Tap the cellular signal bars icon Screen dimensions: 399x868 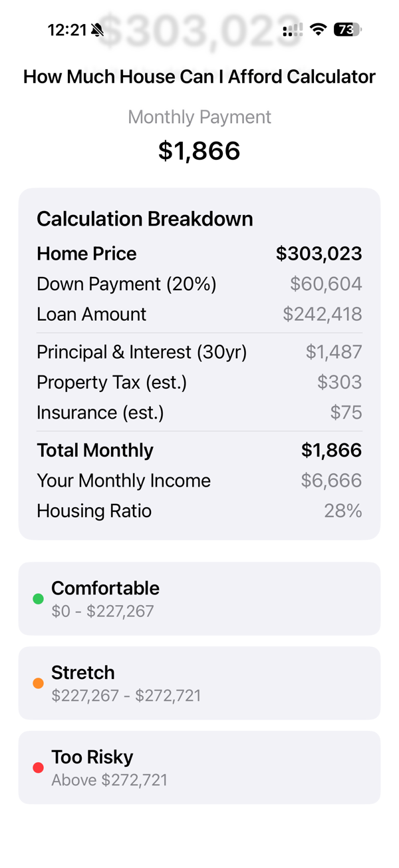coord(291,29)
